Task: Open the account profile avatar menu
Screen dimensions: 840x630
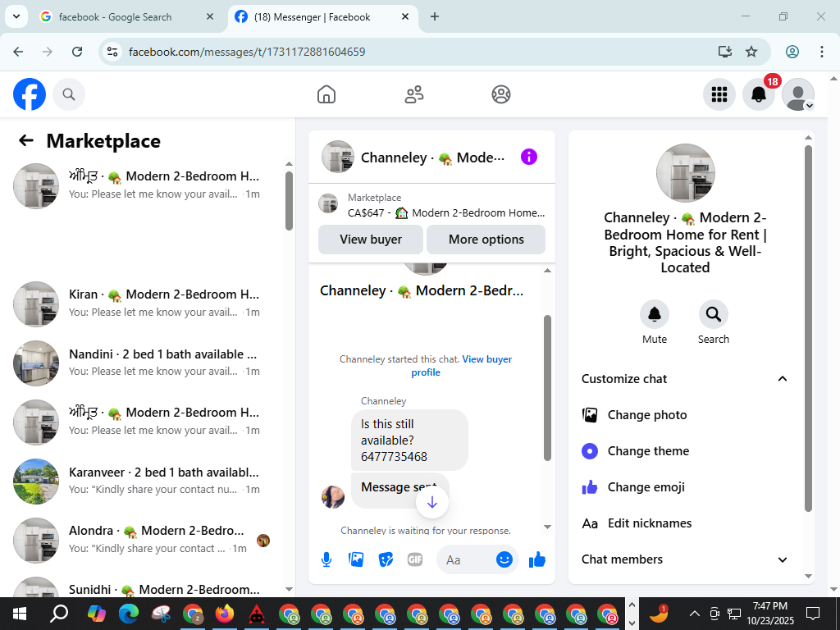Action: 798,94
